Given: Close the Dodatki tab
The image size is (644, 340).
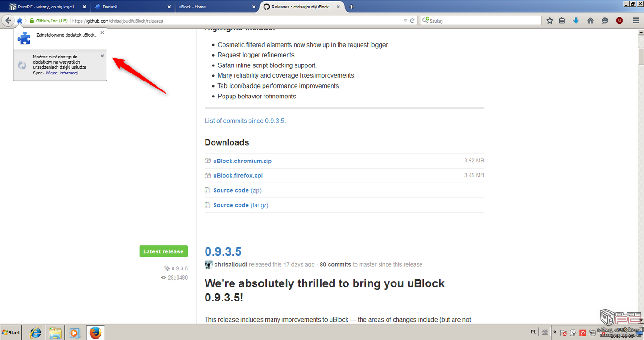Looking at the screenshot, I should (169, 7).
